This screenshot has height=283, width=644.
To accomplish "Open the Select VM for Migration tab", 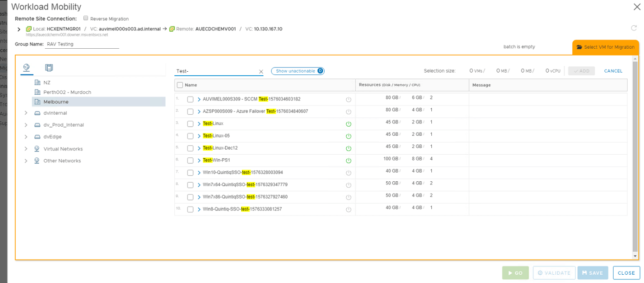I will pyautogui.click(x=605, y=47).
